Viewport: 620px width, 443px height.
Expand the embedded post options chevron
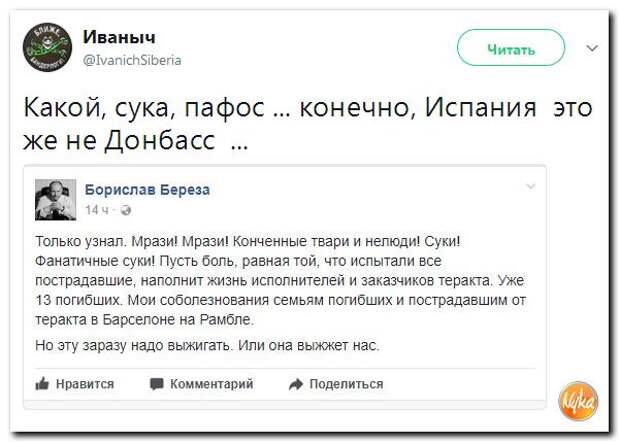pyautogui.click(x=531, y=186)
